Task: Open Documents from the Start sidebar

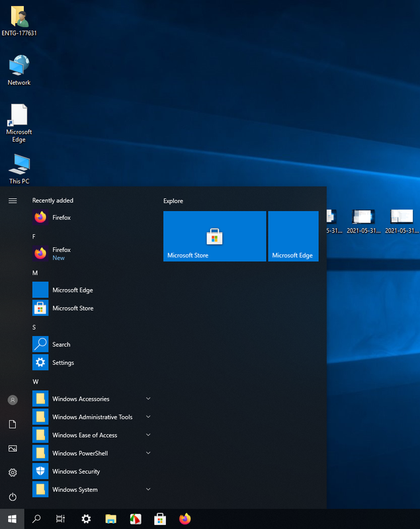Action: click(13, 425)
